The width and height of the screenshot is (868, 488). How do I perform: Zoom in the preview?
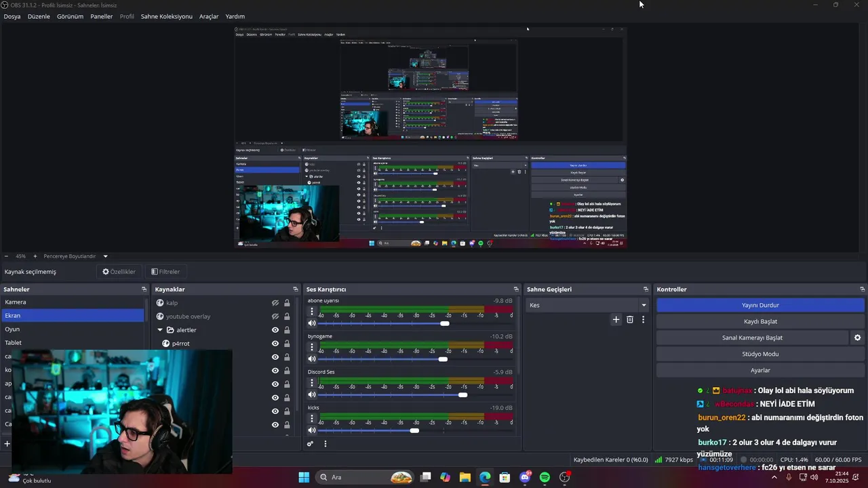click(x=35, y=256)
